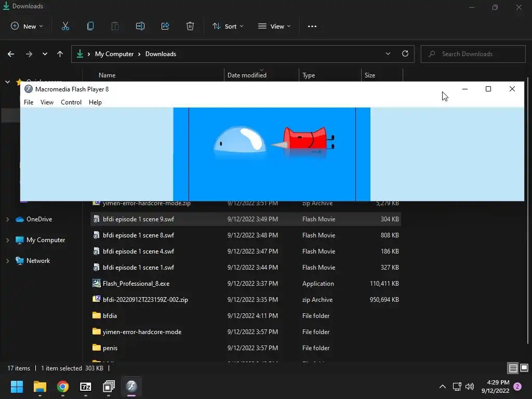Switch to details view layout icon

tap(513, 368)
